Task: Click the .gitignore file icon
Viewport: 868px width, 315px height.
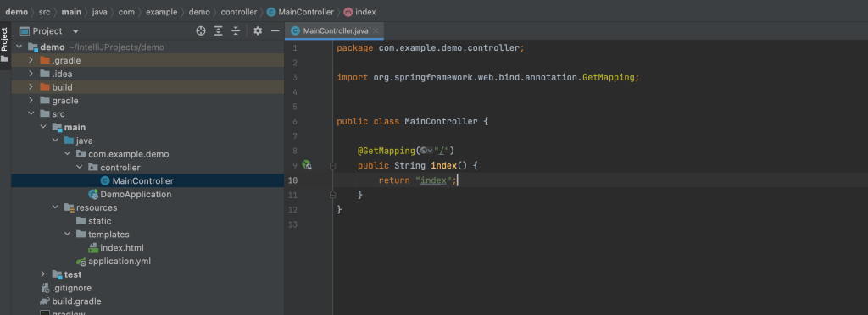Action: [x=46, y=288]
